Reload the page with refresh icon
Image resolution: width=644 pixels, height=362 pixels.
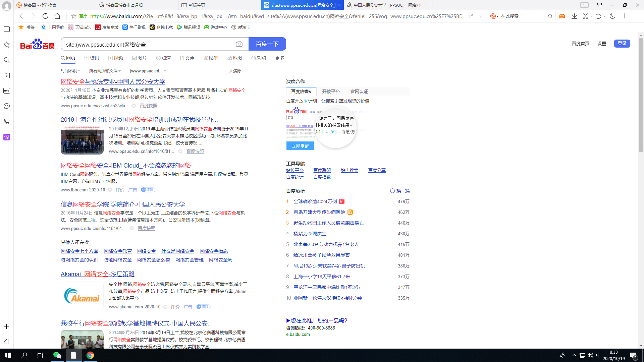point(45,16)
